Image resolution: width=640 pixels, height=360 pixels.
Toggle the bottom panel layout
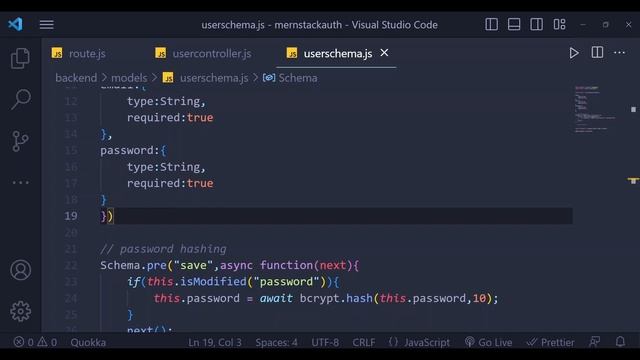[514, 24]
